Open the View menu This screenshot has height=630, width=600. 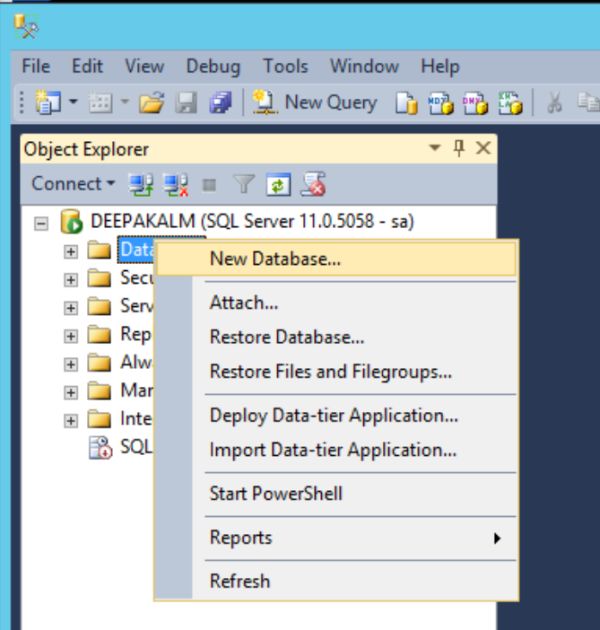(144, 66)
